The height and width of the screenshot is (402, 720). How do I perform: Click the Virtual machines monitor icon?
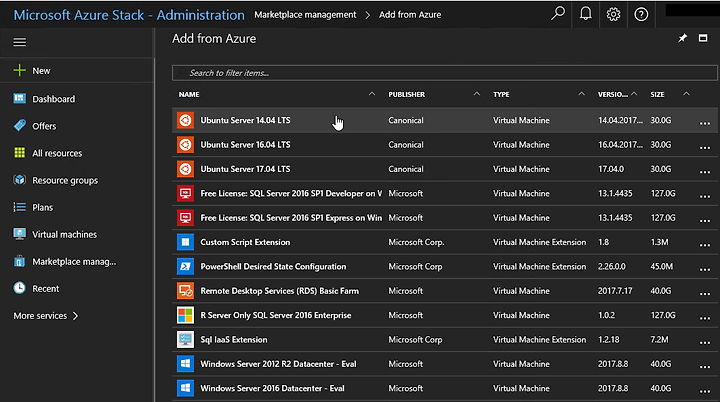19,234
